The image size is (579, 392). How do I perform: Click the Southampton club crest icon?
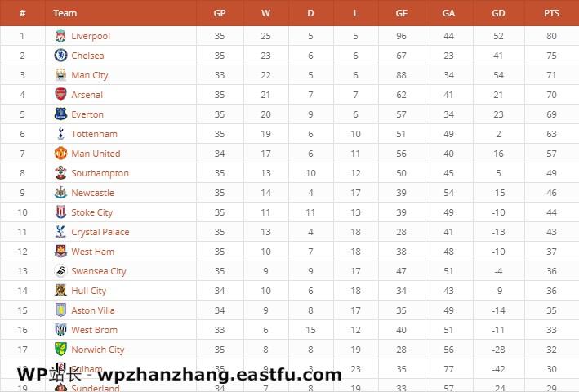point(60,173)
